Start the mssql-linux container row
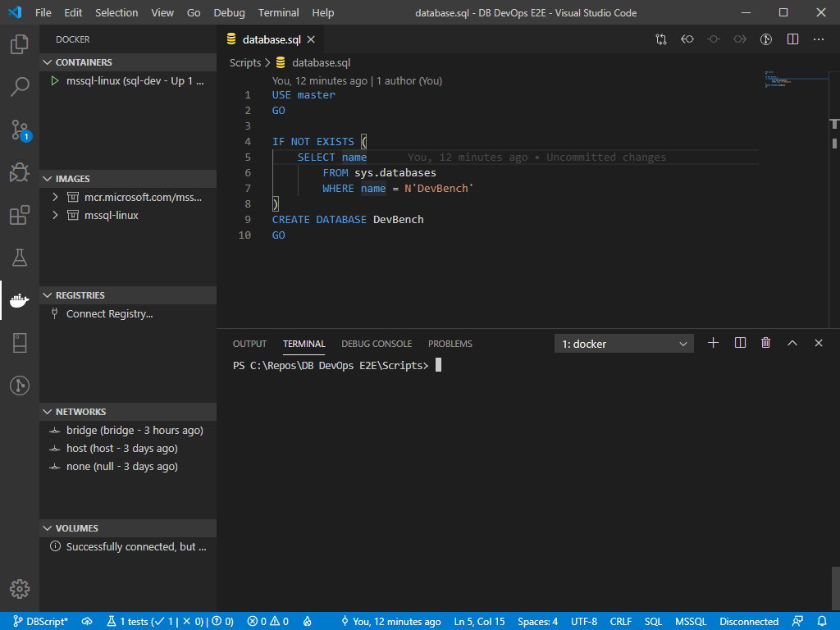 (x=128, y=81)
